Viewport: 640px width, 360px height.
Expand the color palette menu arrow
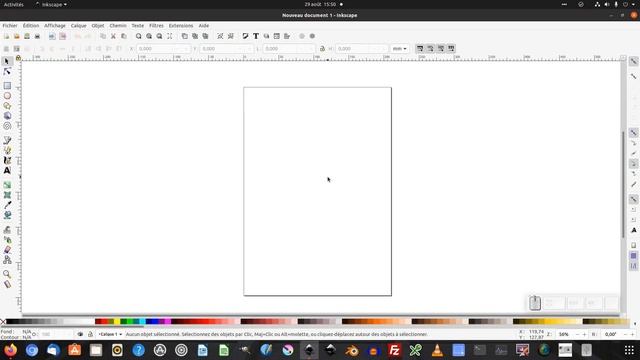click(x=635, y=323)
